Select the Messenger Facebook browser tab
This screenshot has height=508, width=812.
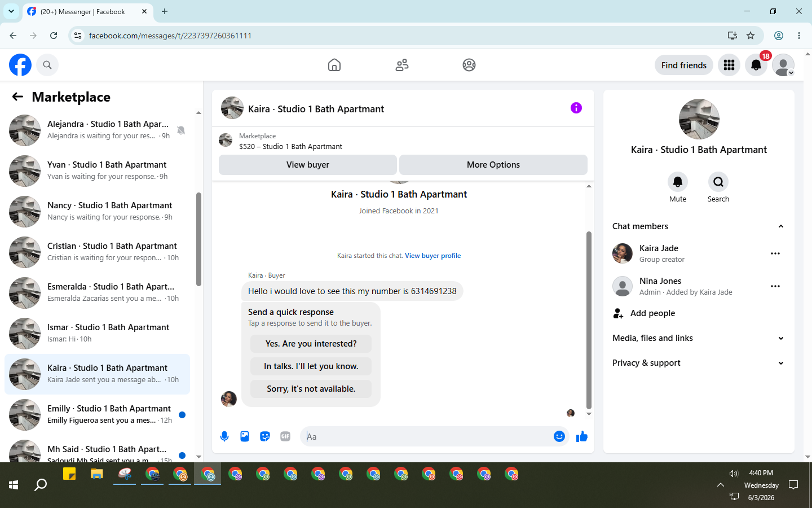[x=87, y=11]
